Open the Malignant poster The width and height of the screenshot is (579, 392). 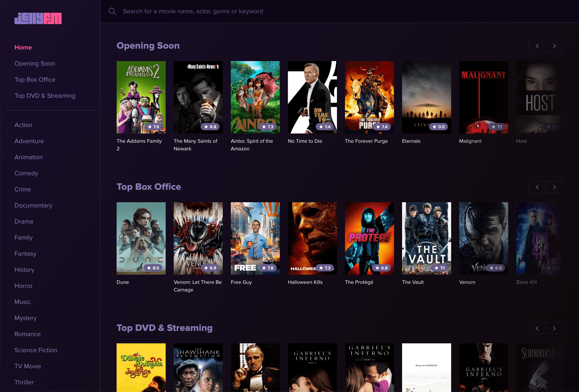(484, 97)
